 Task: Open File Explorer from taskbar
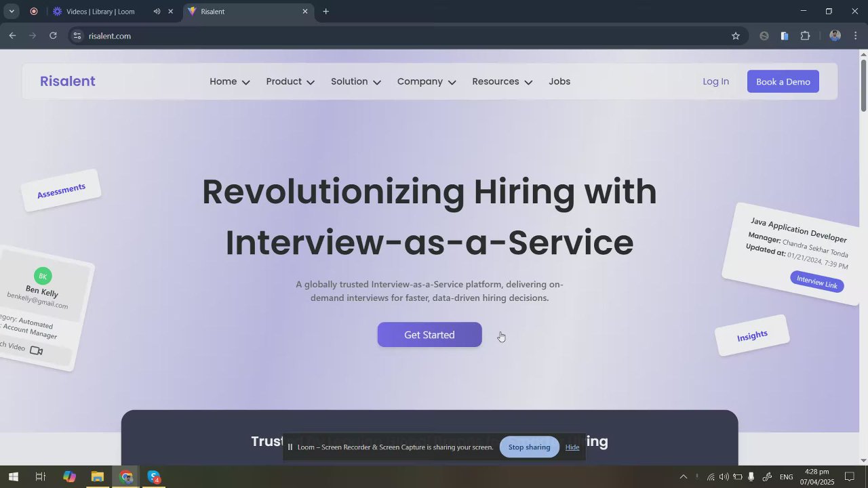[98, 477]
